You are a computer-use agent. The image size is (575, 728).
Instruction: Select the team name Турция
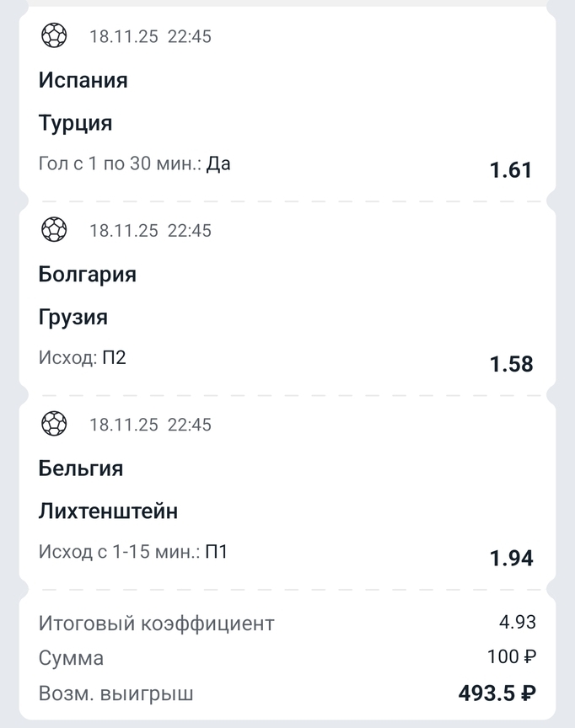[x=76, y=124]
